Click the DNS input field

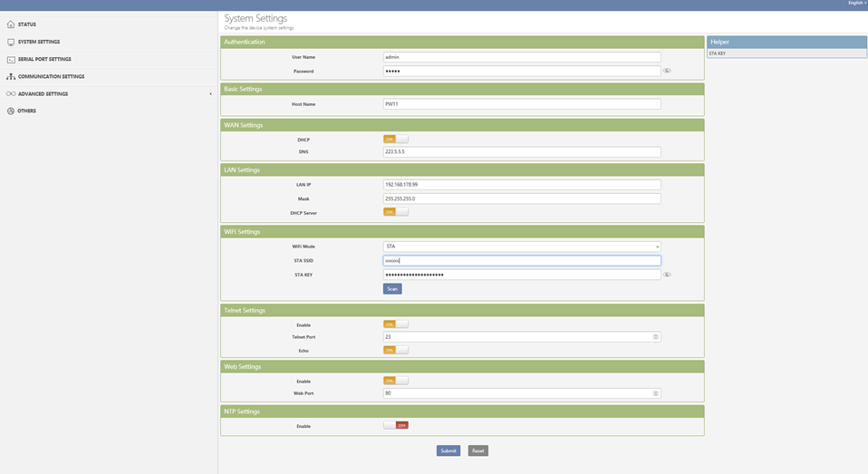522,151
